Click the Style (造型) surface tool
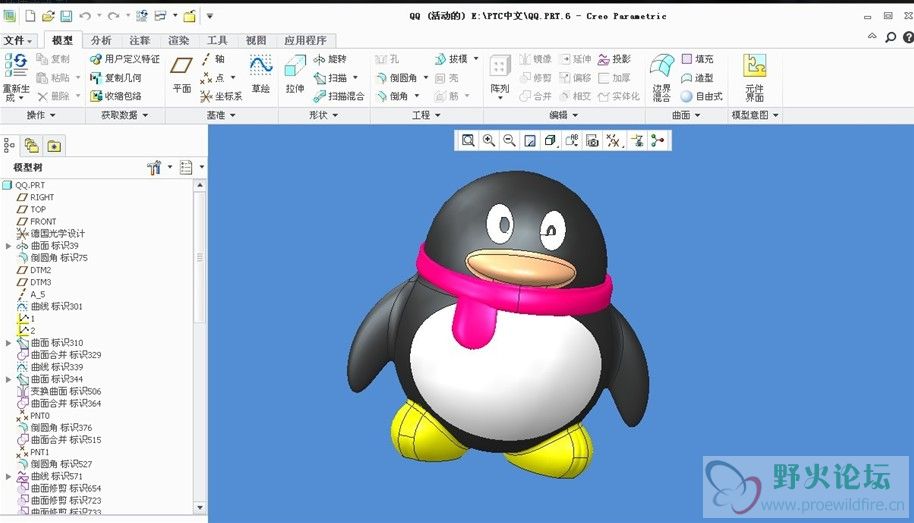914x523 pixels. pyautogui.click(x=697, y=78)
